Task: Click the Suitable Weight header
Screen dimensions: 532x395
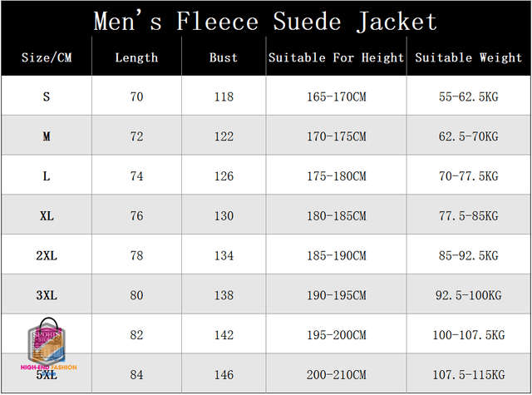Action: tap(468, 57)
